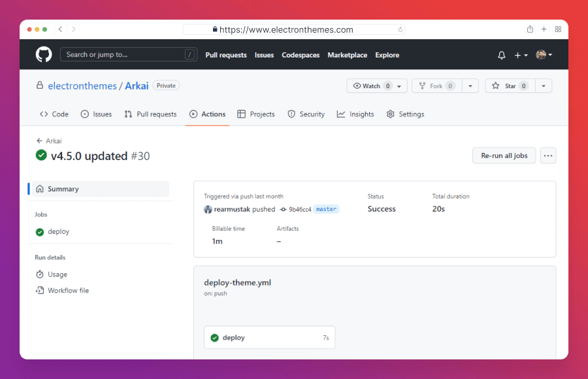Click the Success status text
This screenshot has height=379, width=588.
tap(382, 209)
